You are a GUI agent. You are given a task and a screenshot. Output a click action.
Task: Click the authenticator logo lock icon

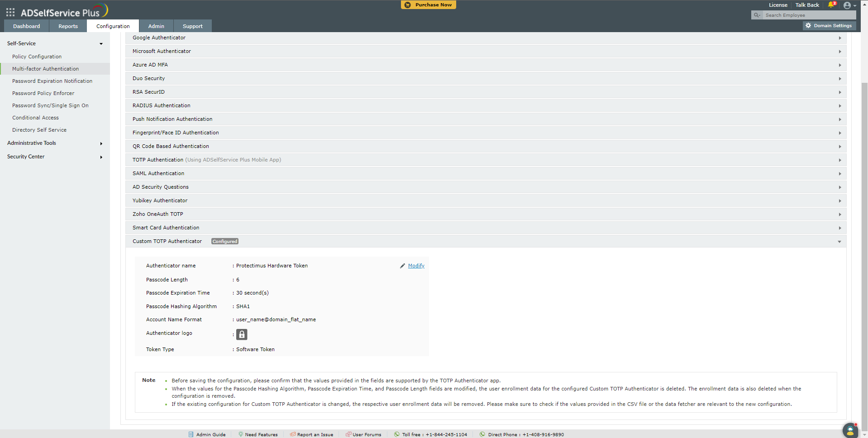coord(242,334)
